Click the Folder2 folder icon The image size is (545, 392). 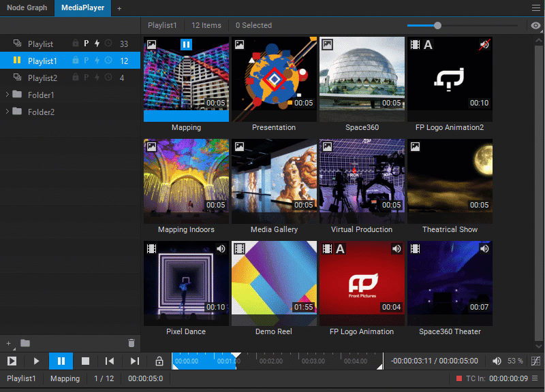click(x=17, y=111)
